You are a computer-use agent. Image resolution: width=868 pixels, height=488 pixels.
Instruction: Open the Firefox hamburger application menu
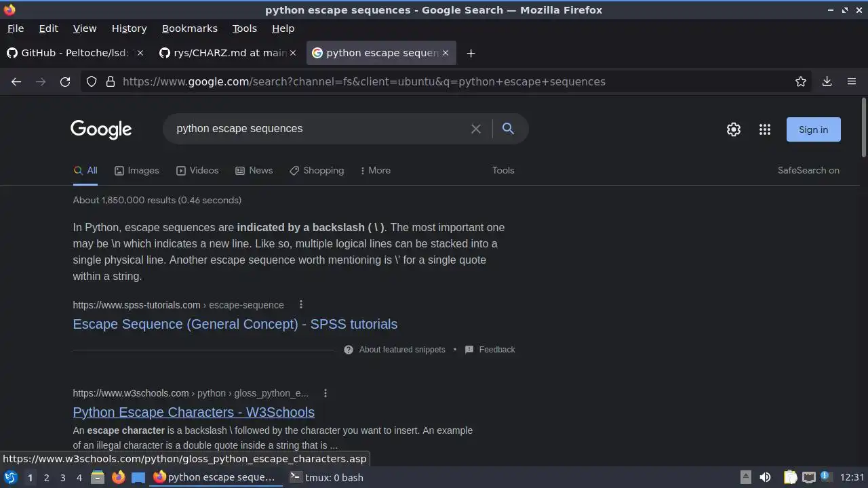click(x=852, y=81)
